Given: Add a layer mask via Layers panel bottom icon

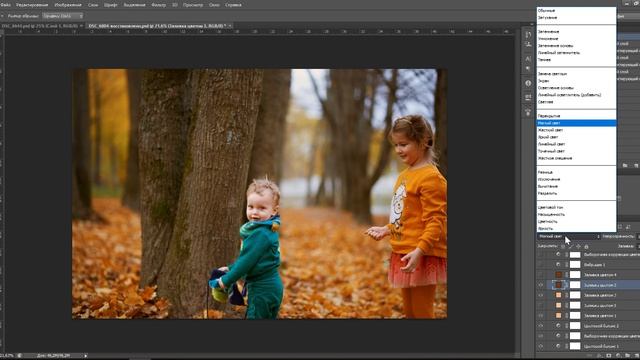Looking at the screenshot, I should point(609,356).
